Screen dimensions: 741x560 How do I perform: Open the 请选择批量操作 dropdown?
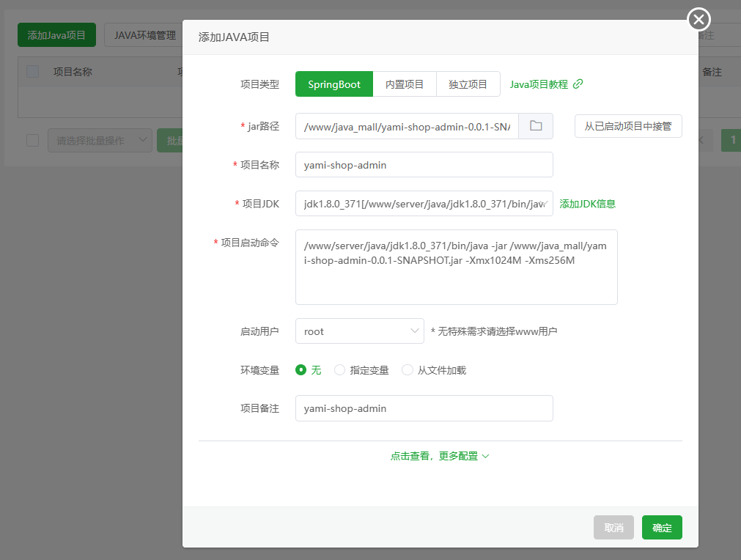point(100,140)
